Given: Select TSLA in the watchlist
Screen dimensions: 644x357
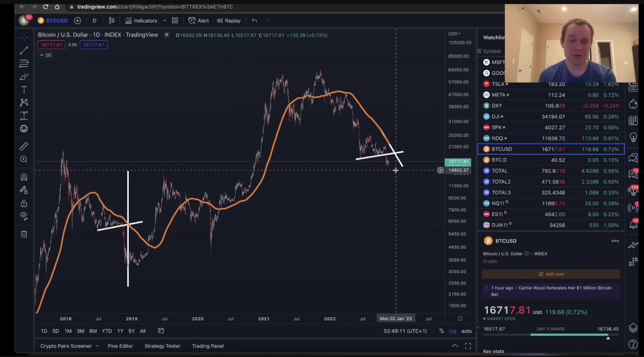Looking at the screenshot, I should [x=551, y=84].
